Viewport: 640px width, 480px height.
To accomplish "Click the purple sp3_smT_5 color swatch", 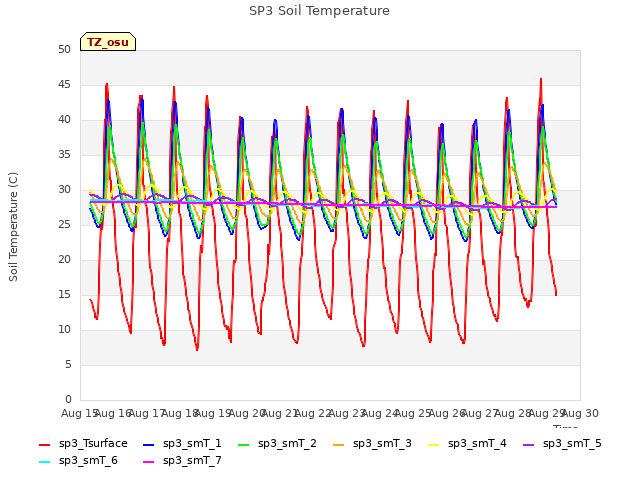I will click(x=529, y=444).
